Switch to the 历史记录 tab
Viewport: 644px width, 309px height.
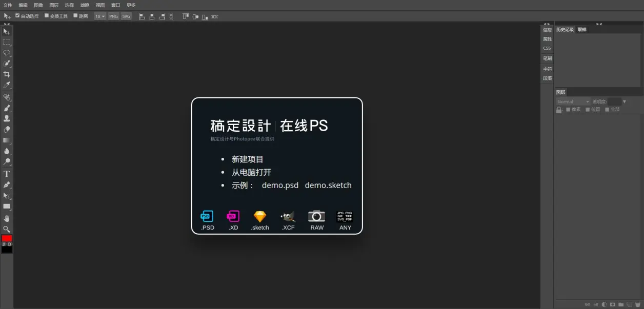[x=565, y=30]
